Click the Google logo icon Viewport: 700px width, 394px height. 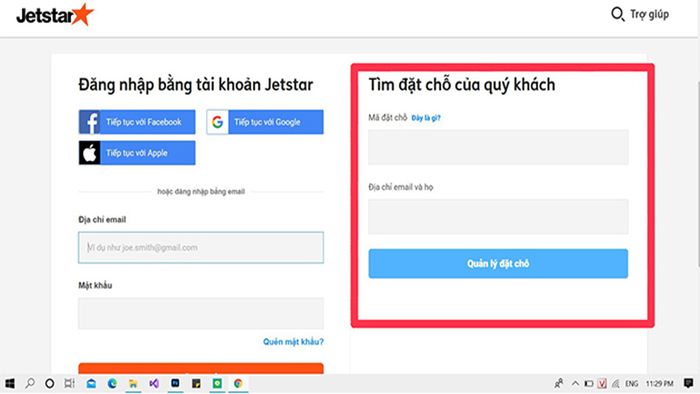point(217,122)
